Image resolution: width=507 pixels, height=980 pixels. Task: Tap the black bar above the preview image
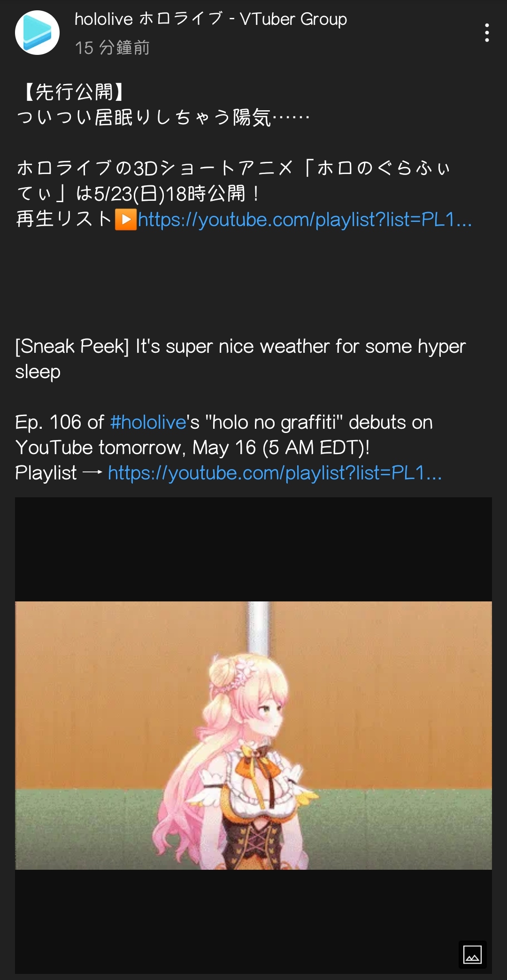pyautogui.click(x=253, y=549)
